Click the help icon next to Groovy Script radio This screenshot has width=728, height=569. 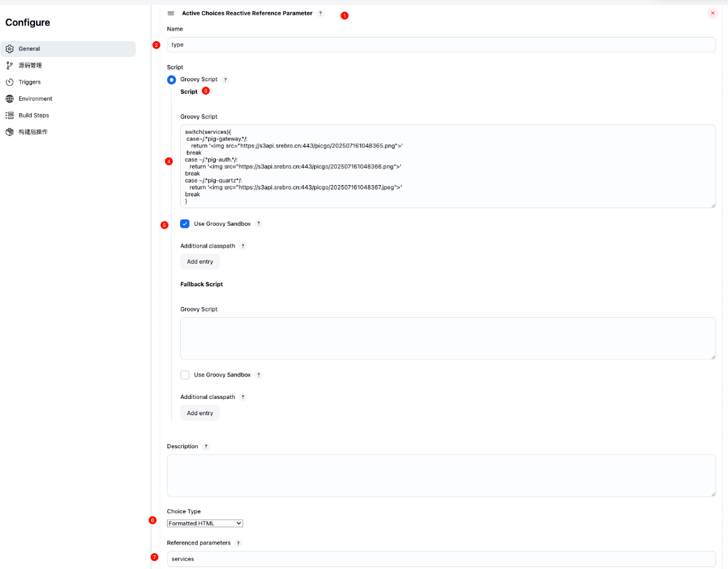(226, 80)
